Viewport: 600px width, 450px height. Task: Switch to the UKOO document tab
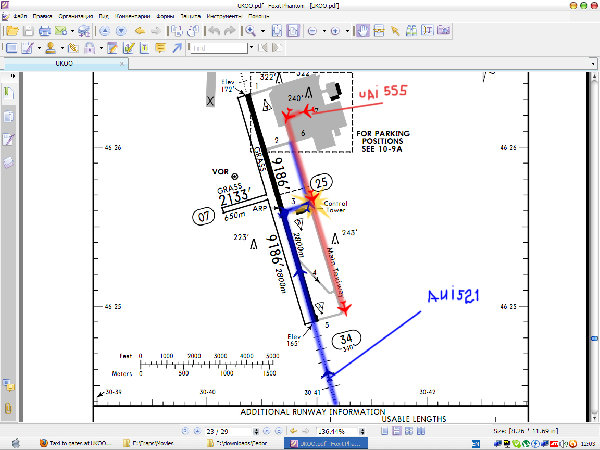[64, 64]
